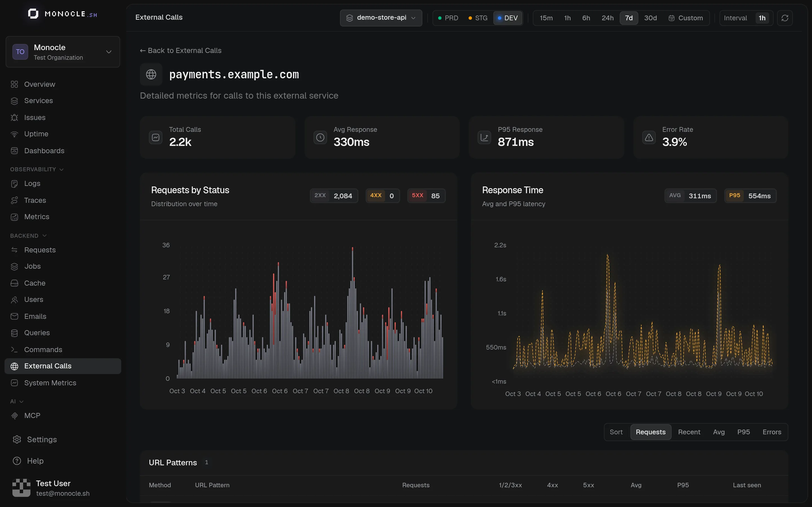Screen dimensions: 812x507
Task: Open Uptime via its wifi icon
Action: coord(14,134)
